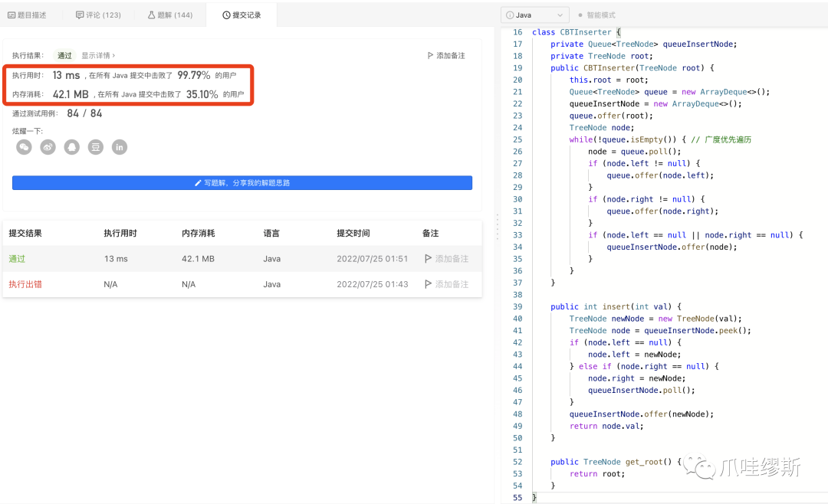Share results via the WeChat icon
Screen dimensions: 828x504
tap(24, 146)
